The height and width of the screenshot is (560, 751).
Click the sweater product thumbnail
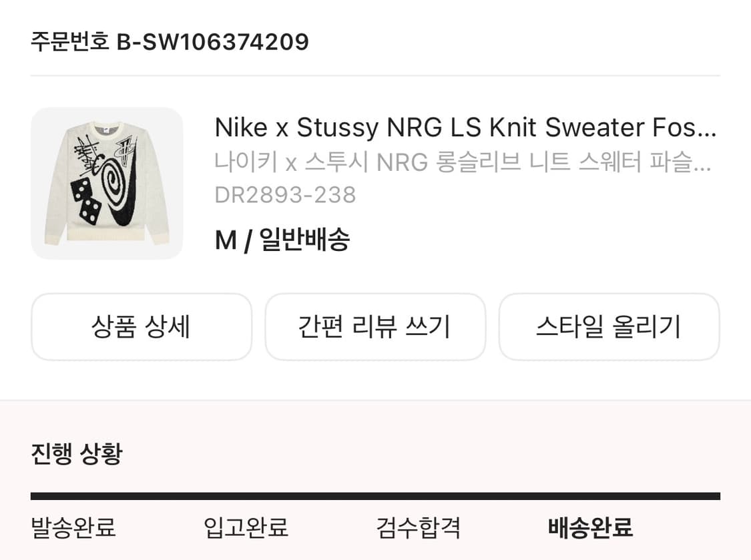[107, 183]
